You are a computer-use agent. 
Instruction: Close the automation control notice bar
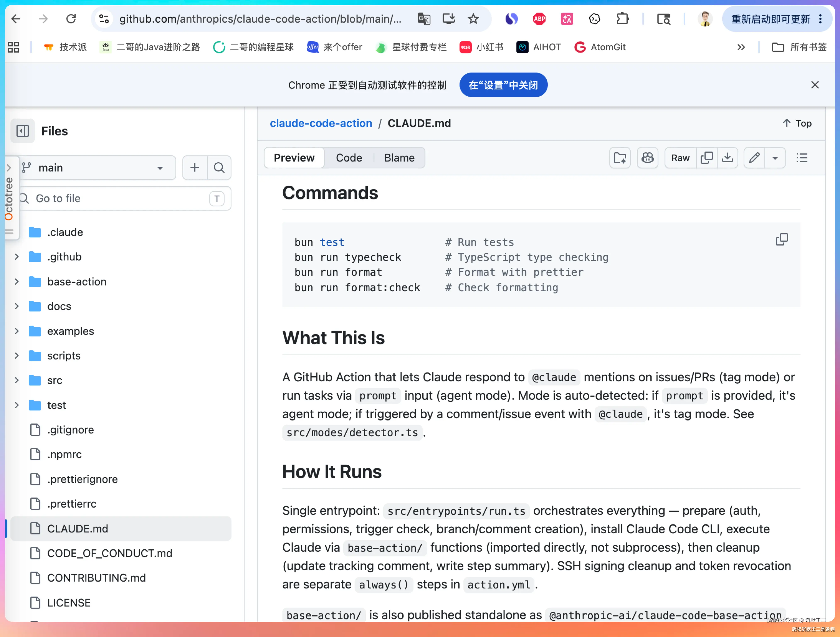point(815,85)
